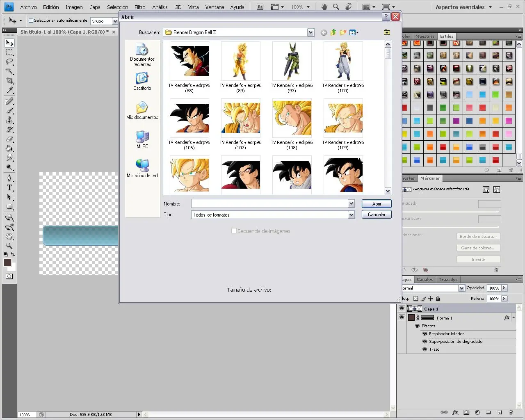
Task: Open the dialog help question mark button
Action: [x=386, y=16]
